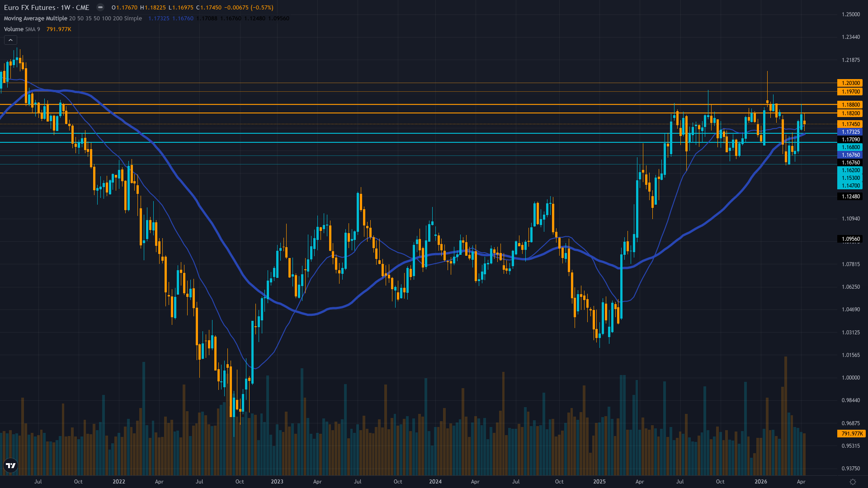Viewport: 868px width, 488px height.
Task: Click the 791.977K volume label on price axis
Action: (x=851, y=434)
